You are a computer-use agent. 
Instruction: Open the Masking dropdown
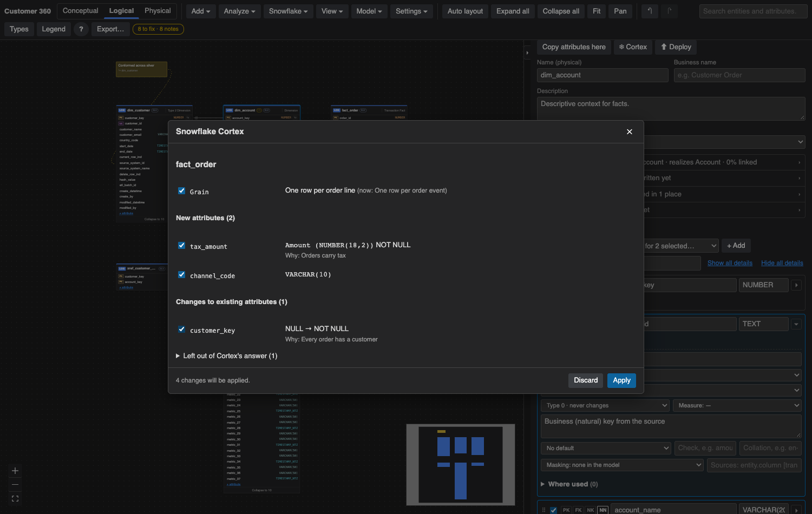point(622,465)
